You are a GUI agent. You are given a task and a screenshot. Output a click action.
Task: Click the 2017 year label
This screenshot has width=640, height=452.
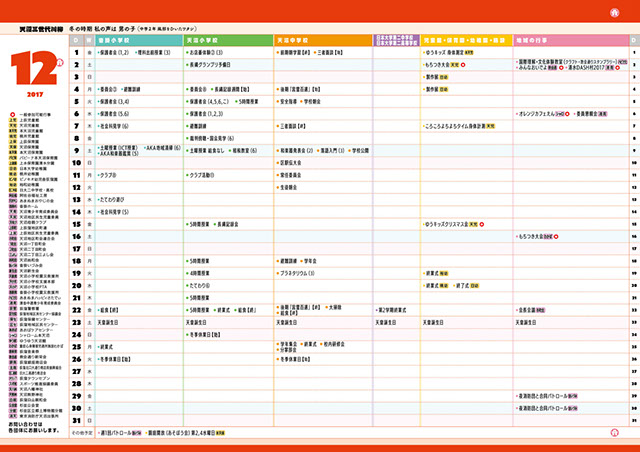(35, 94)
